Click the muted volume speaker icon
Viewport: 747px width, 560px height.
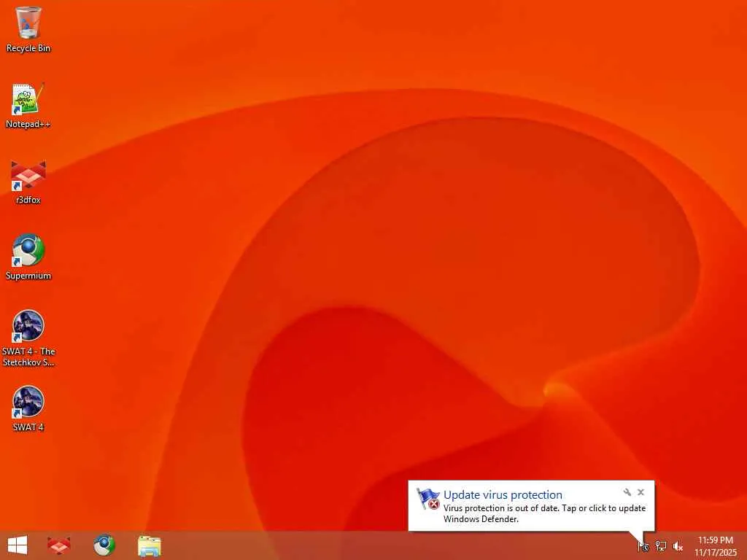678,546
